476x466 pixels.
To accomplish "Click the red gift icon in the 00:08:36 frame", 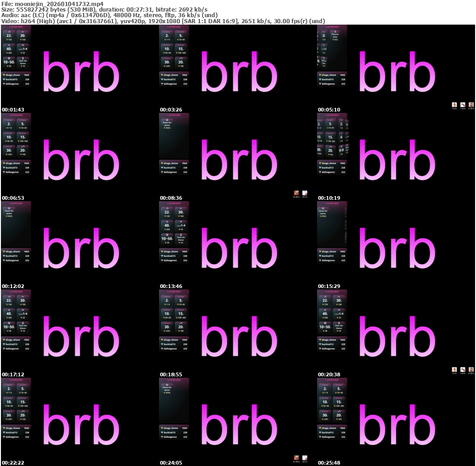I will 296,193.
